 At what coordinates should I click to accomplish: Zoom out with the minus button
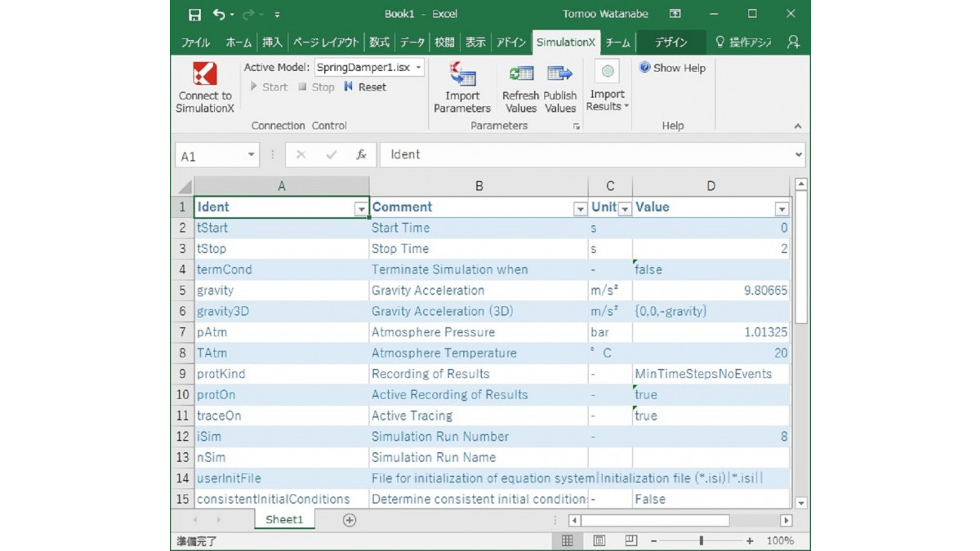654,541
